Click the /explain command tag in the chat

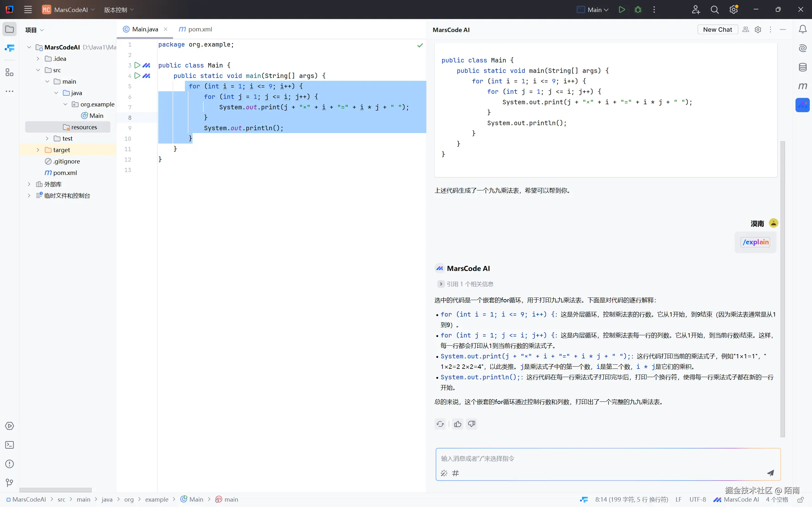[x=755, y=242]
